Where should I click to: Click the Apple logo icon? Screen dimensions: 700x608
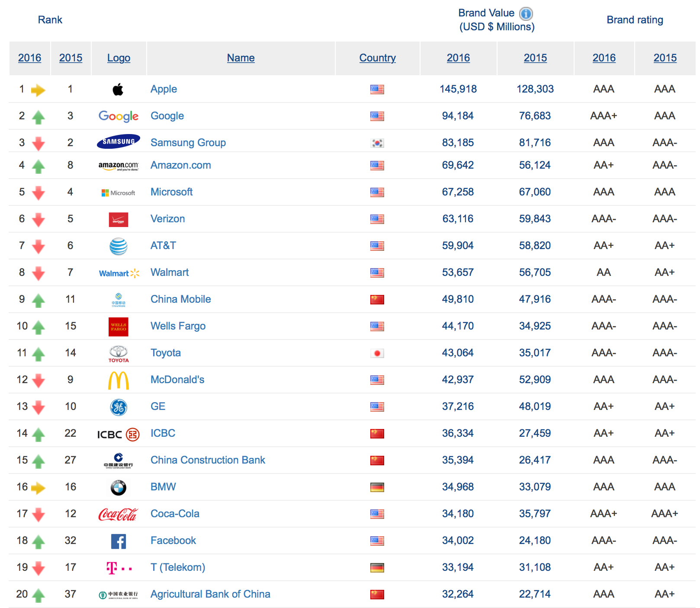[x=118, y=90]
